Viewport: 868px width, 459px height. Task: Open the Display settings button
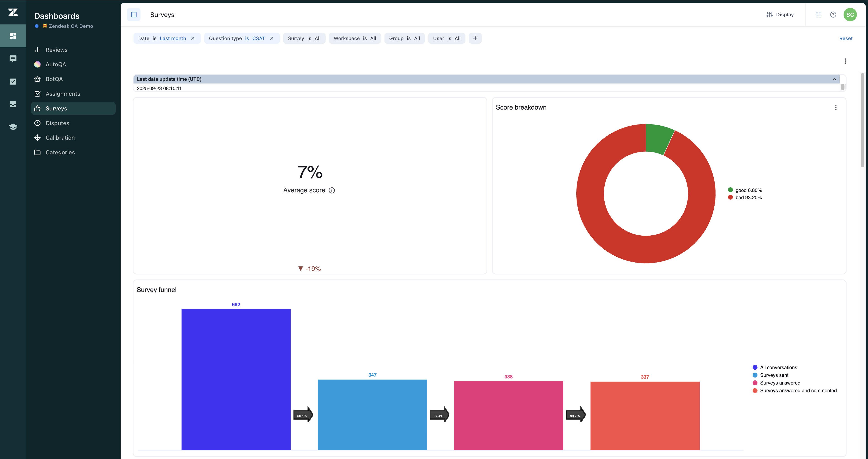click(780, 14)
